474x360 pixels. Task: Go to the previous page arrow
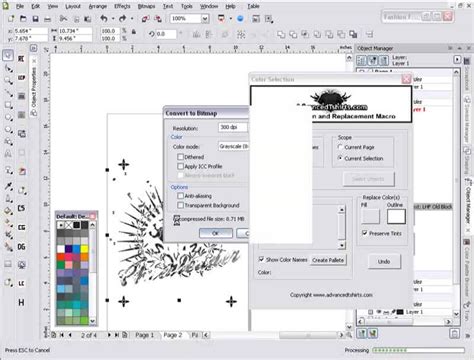click(70, 335)
